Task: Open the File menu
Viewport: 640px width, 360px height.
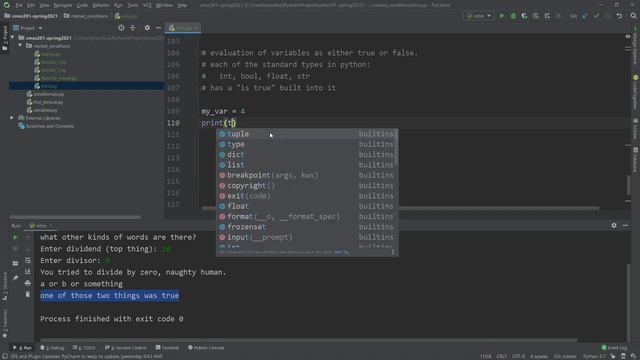Action: (19, 5)
